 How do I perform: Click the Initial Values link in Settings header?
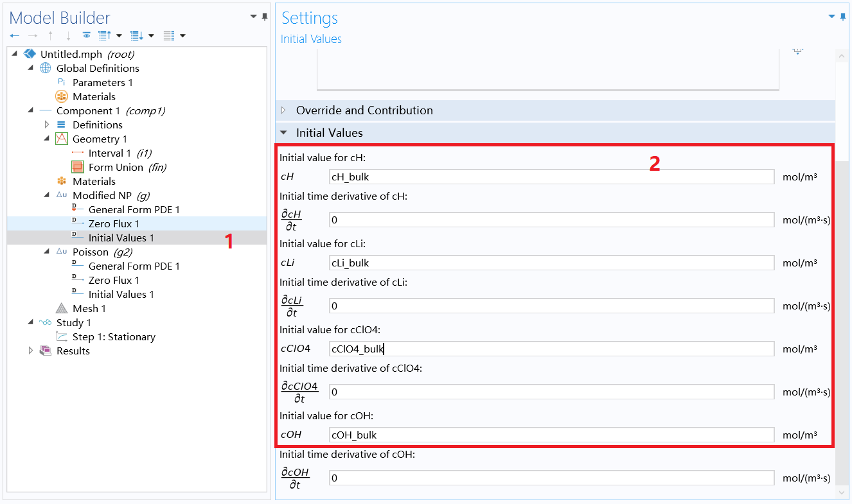(310, 39)
